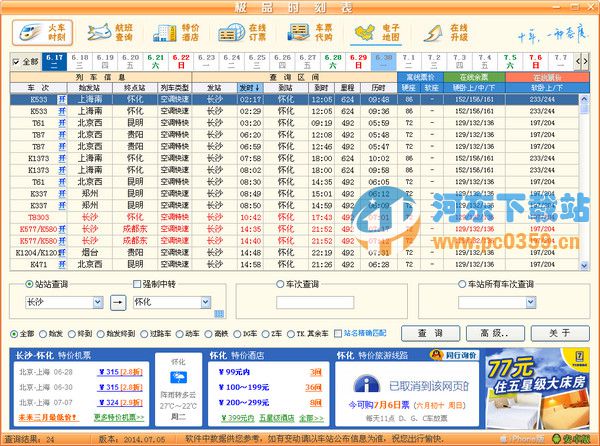The image size is (600, 446).
Task: Click the train table scrollbar up arrow
Action: (584, 99)
